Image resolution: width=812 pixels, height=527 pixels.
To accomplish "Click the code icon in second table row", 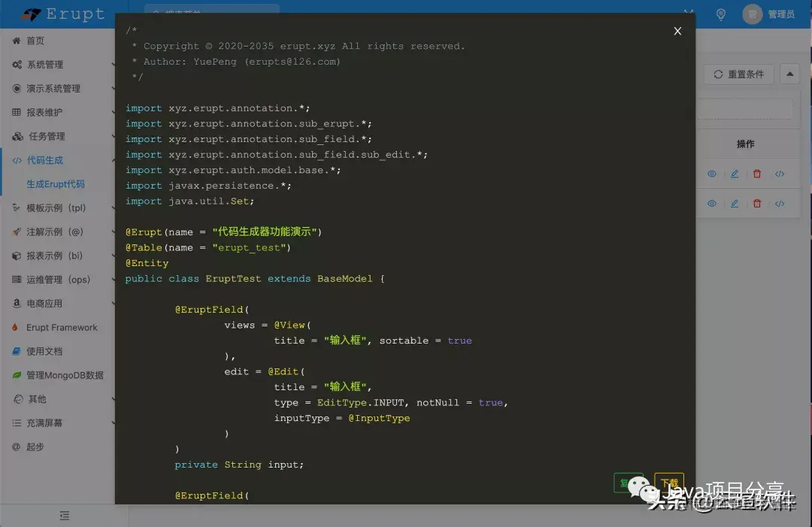I will tap(780, 204).
